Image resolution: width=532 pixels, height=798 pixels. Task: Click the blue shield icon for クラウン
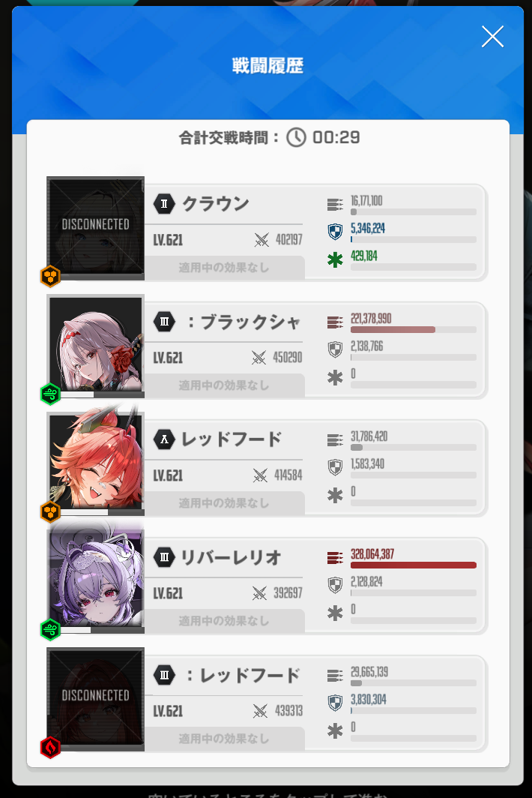[x=335, y=232]
